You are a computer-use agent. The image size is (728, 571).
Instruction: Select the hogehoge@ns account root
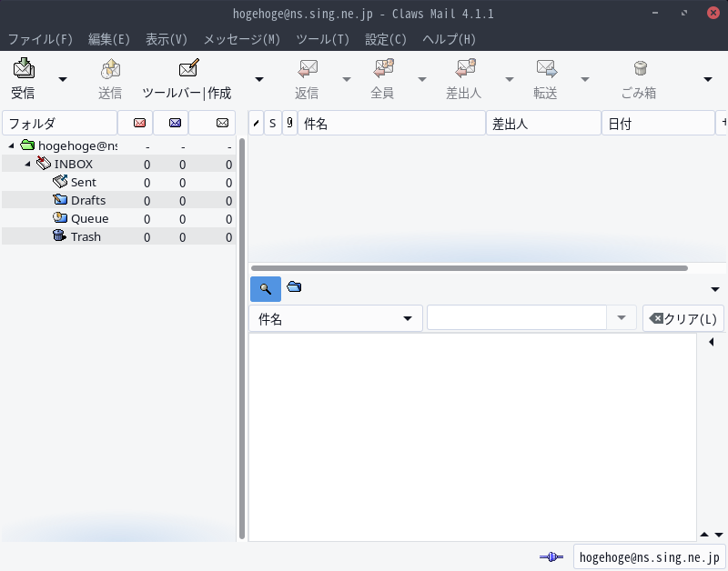tap(118, 145)
